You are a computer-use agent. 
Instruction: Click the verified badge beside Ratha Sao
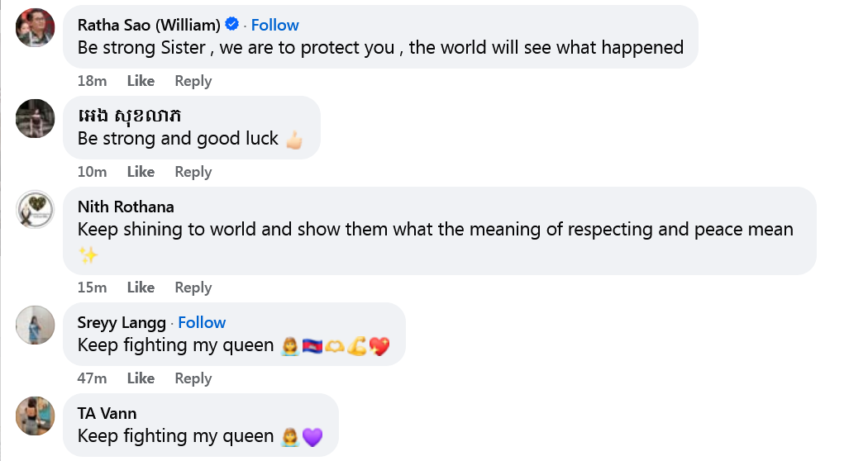pyautogui.click(x=232, y=25)
